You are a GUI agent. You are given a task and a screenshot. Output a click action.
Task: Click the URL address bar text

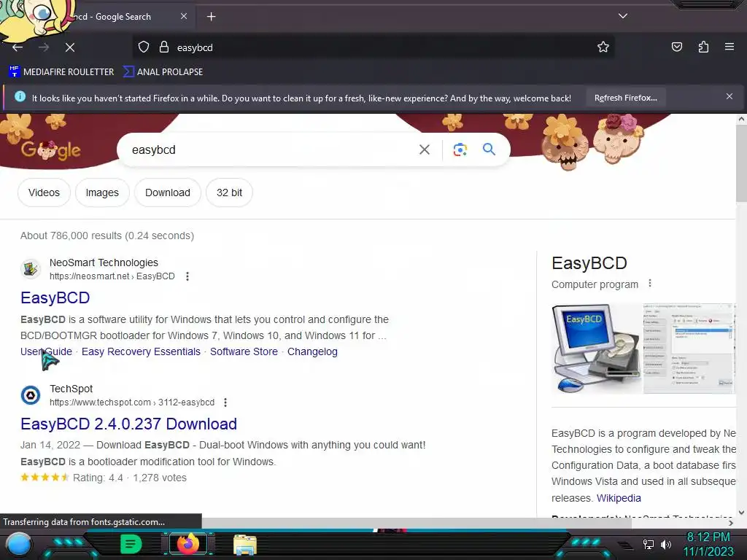coord(195,47)
